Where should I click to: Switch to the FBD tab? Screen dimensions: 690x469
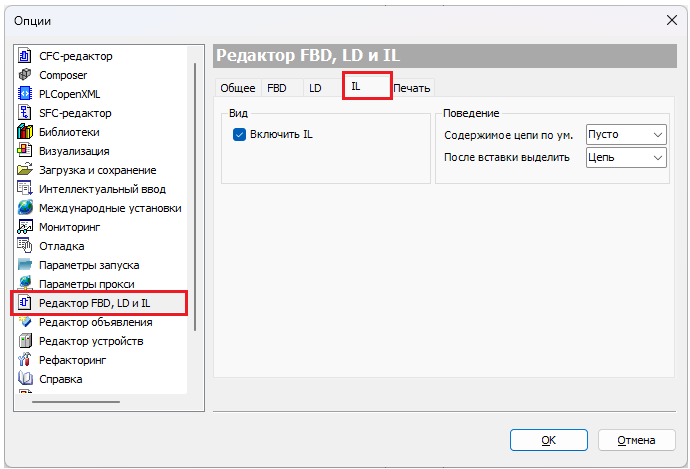(x=277, y=88)
